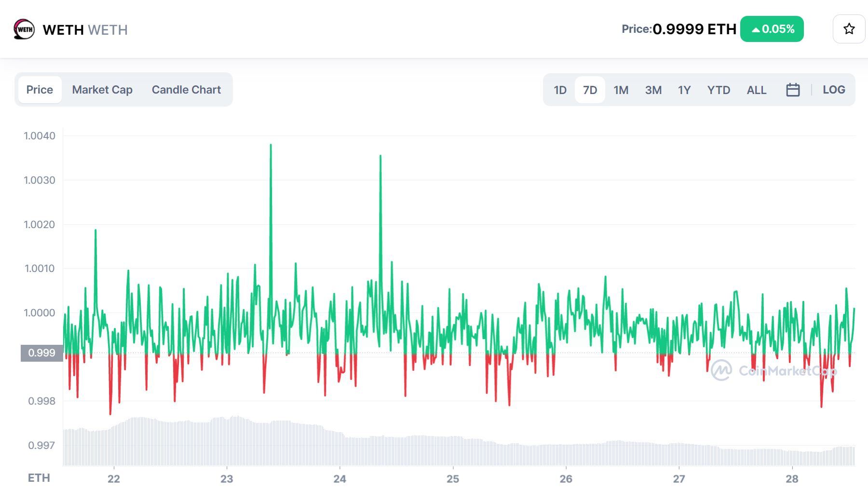Image resolution: width=868 pixels, height=489 pixels.
Task: Click the WETH coin name heading
Action: tap(63, 30)
